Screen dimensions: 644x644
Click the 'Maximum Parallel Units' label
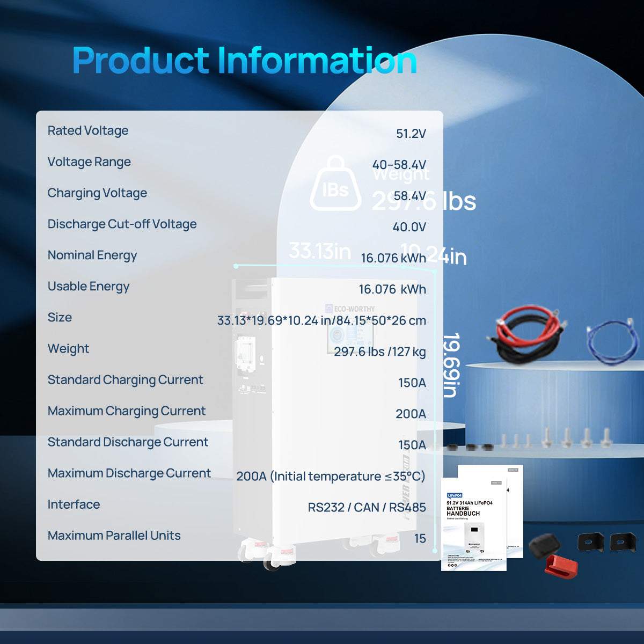(114, 536)
